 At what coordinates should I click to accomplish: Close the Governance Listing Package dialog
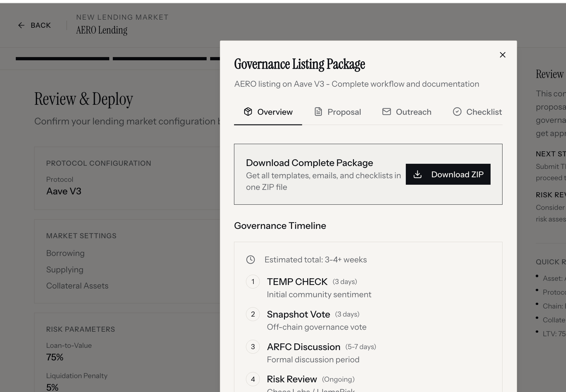[x=503, y=55]
